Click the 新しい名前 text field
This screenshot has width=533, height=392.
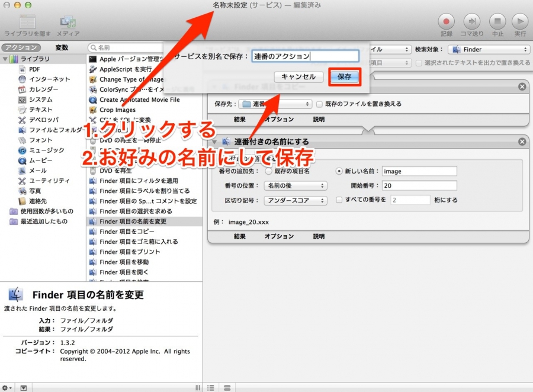click(x=419, y=171)
